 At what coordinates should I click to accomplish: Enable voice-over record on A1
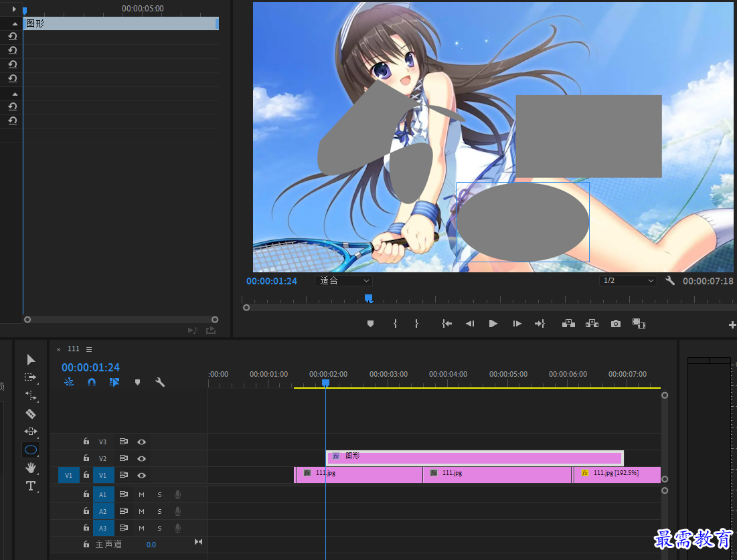pyautogui.click(x=177, y=494)
